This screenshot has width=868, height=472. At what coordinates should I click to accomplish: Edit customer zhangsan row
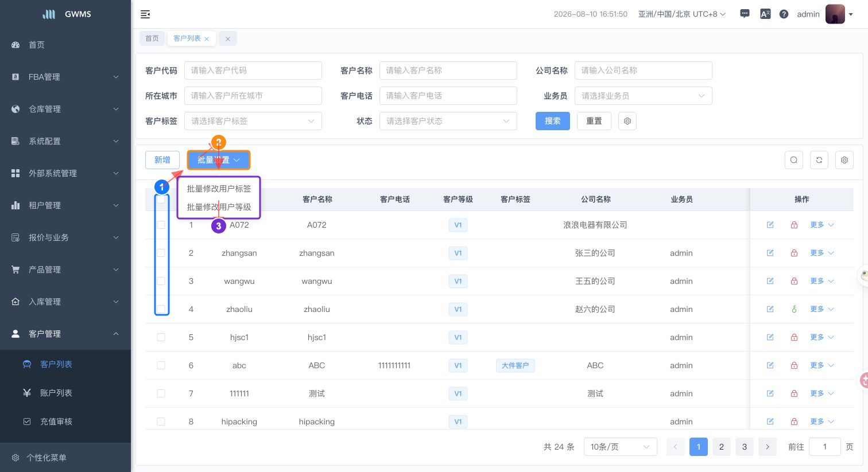coord(770,253)
